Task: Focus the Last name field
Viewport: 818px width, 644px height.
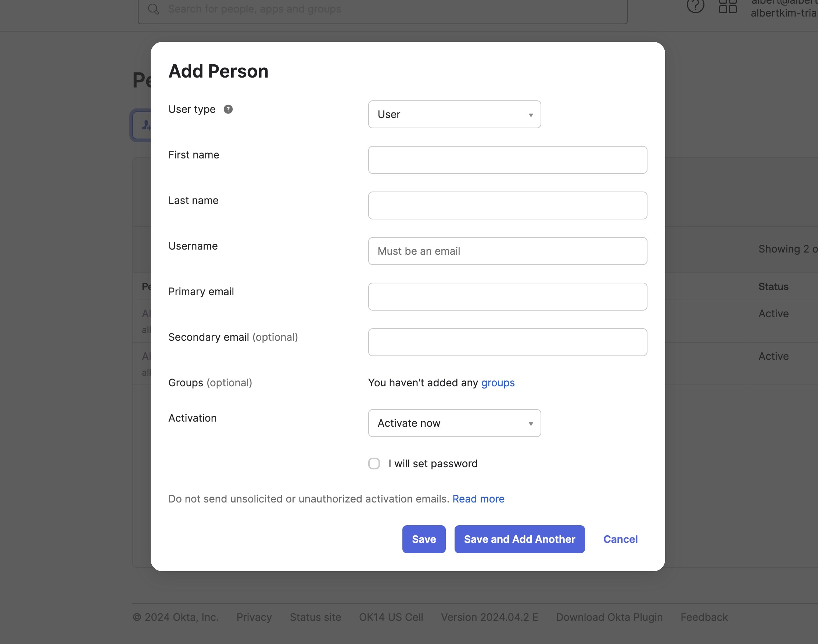Action: click(507, 205)
